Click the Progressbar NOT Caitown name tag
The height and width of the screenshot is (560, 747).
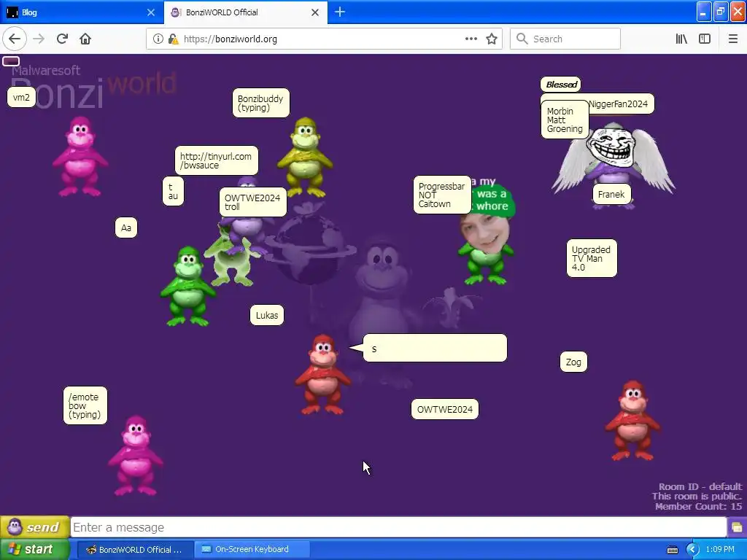441,195
